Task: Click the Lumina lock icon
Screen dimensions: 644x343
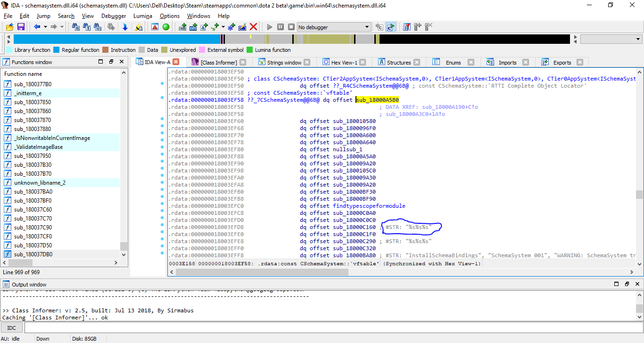Action: [x=139, y=27]
